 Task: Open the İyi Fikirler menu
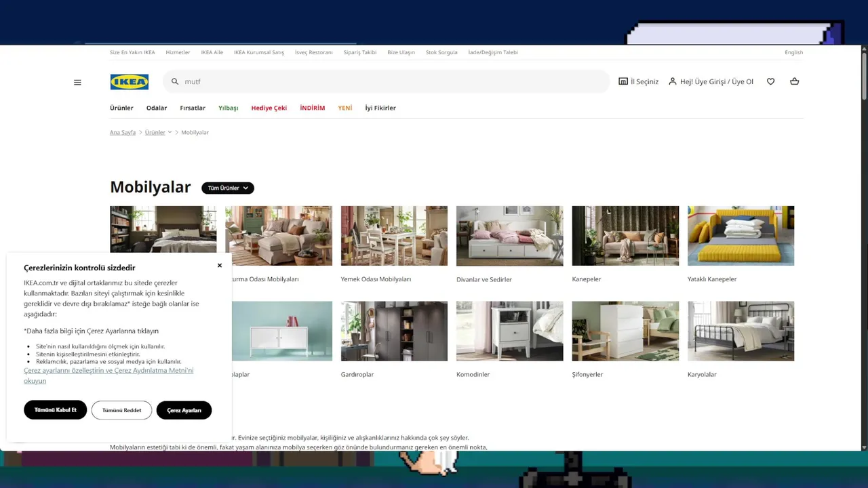click(380, 108)
